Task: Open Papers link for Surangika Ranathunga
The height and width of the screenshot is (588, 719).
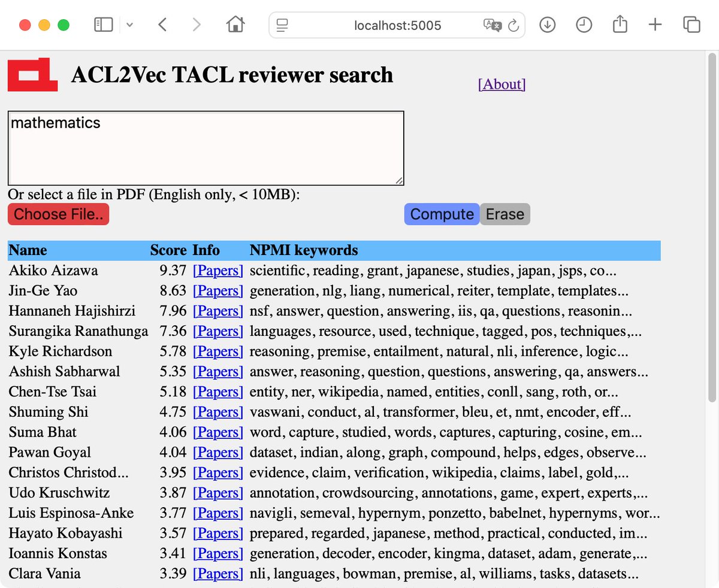Action: tap(218, 331)
